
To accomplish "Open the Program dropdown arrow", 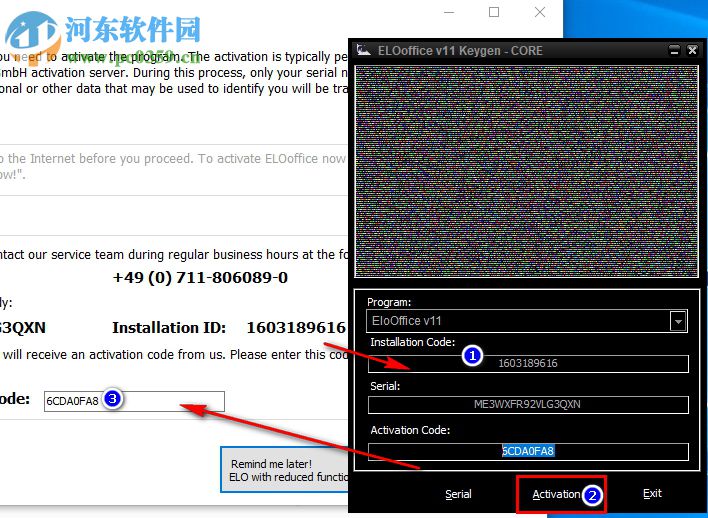I will click(x=678, y=322).
